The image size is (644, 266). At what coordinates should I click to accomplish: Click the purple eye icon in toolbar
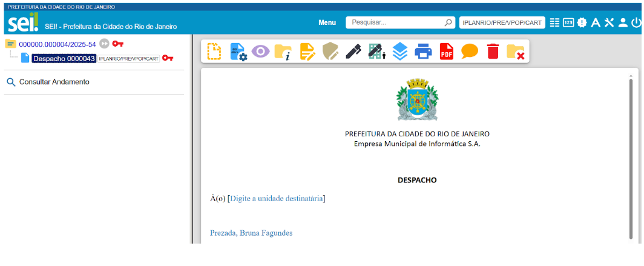tap(260, 52)
